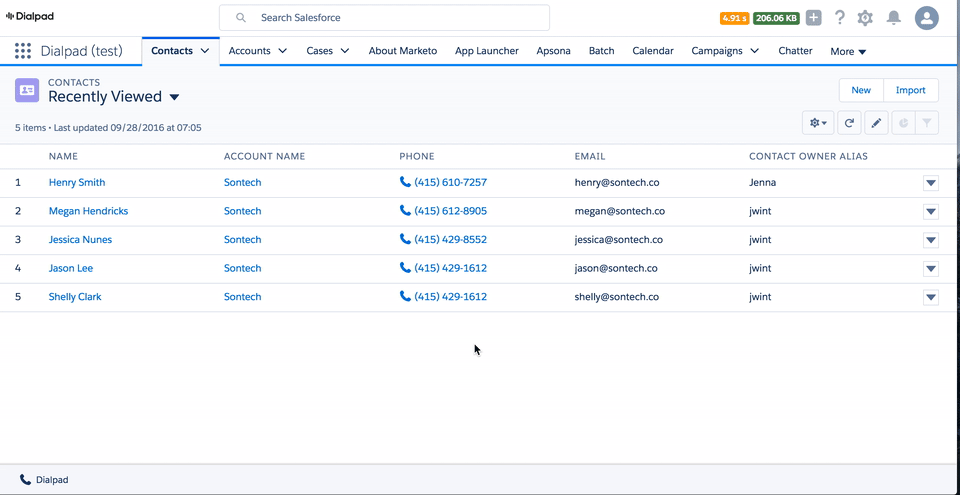Expand the Contacts tab chevron

[x=204, y=51]
